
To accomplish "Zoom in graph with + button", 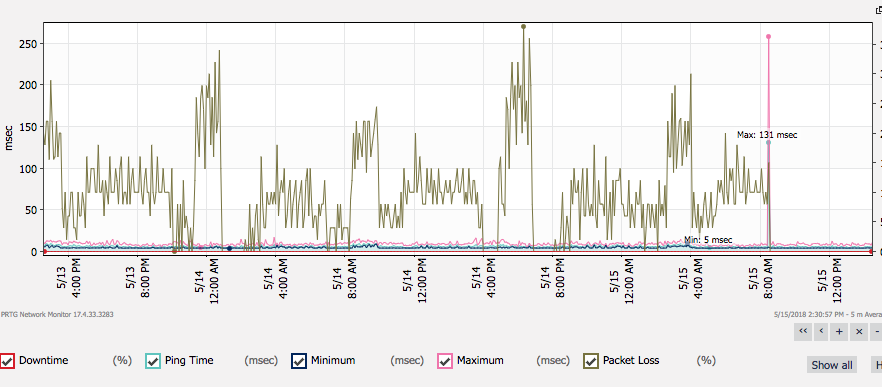I will coord(839,331).
